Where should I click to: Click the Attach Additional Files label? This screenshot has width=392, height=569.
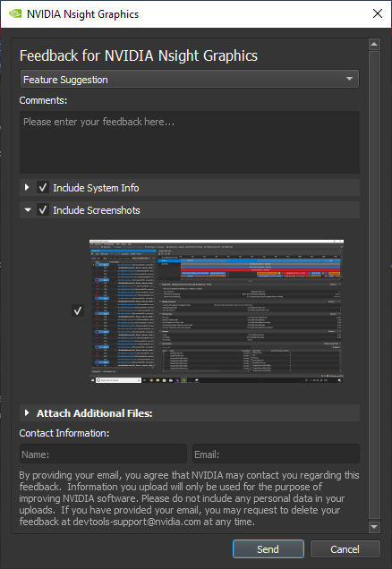(x=94, y=413)
